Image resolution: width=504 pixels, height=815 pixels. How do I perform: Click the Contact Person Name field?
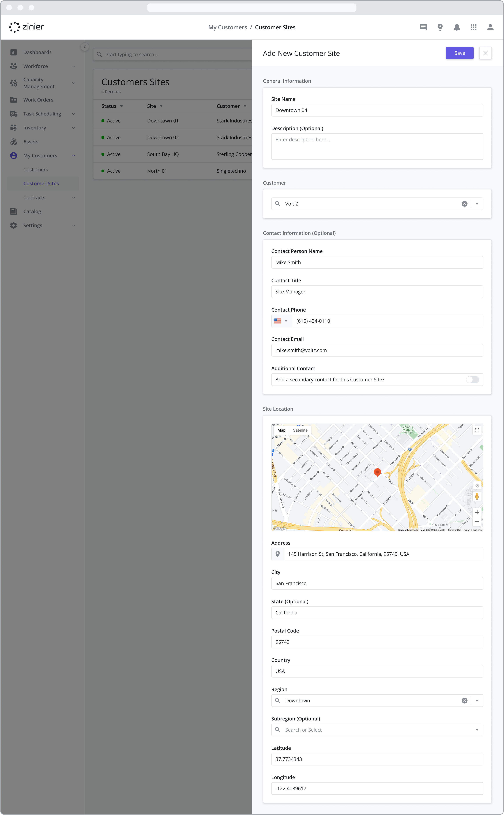click(x=377, y=262)
